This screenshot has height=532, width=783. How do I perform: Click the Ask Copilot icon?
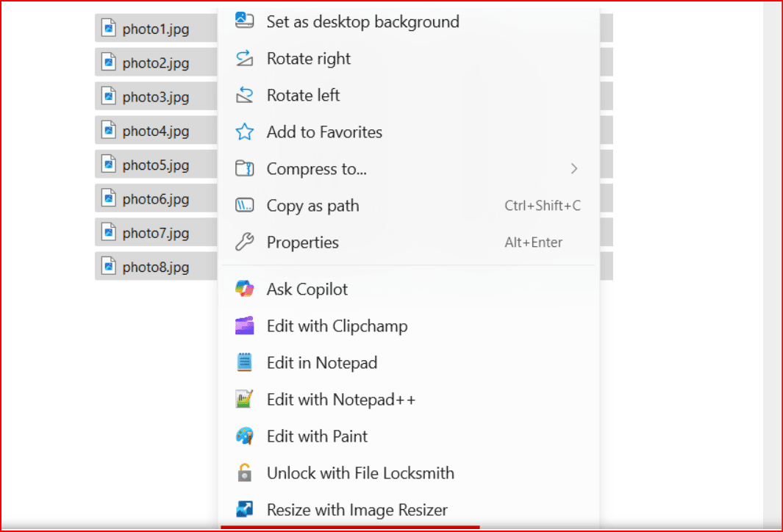click(x=244, y=290)
